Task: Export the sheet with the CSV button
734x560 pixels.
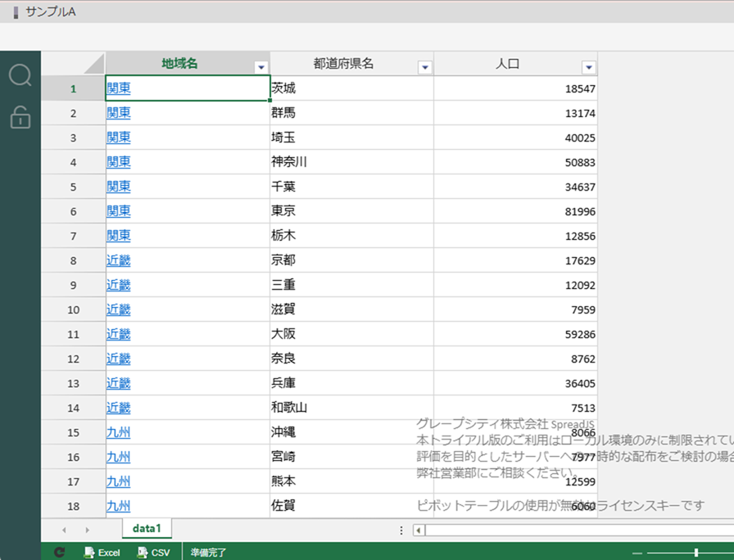Action: pyautogui.click(x=153, y=553)
